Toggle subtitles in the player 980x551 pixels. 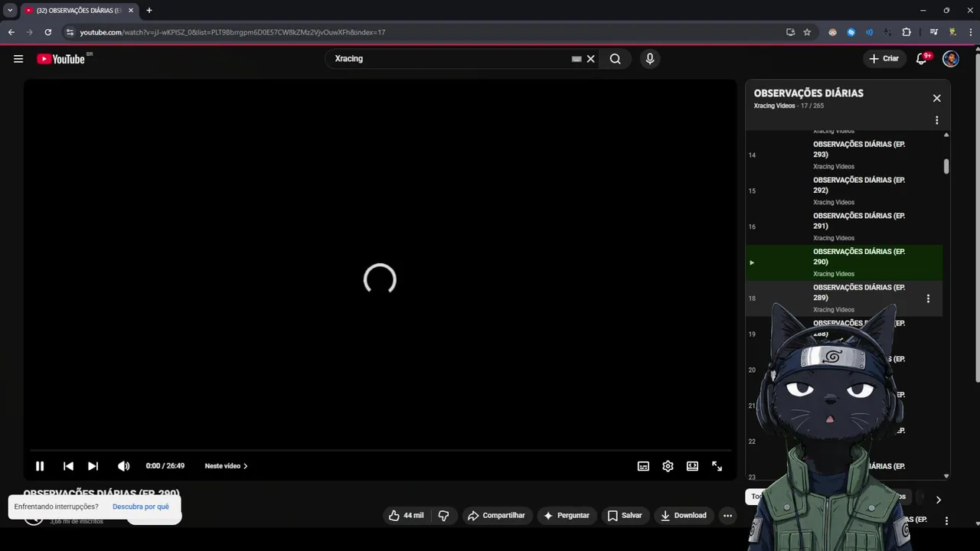(643, 466)
